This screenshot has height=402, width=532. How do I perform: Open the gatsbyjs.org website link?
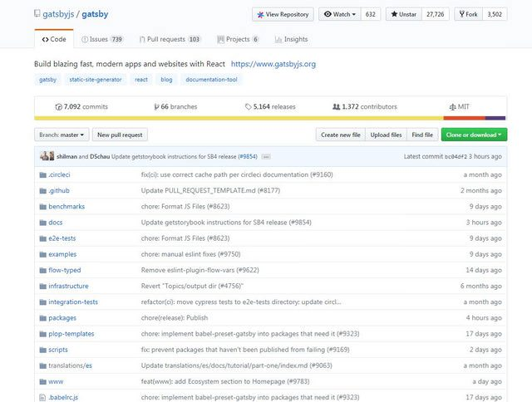(x=273, y=64)
